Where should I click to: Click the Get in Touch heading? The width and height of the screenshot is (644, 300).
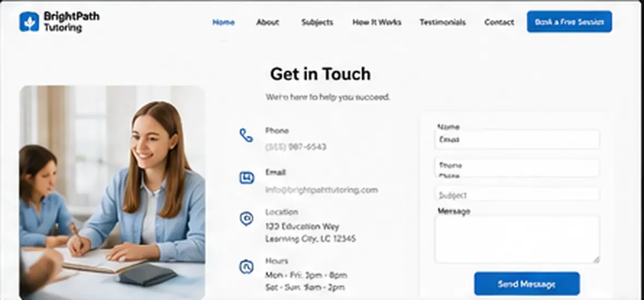pyautogui.click(x=320, y=74)
